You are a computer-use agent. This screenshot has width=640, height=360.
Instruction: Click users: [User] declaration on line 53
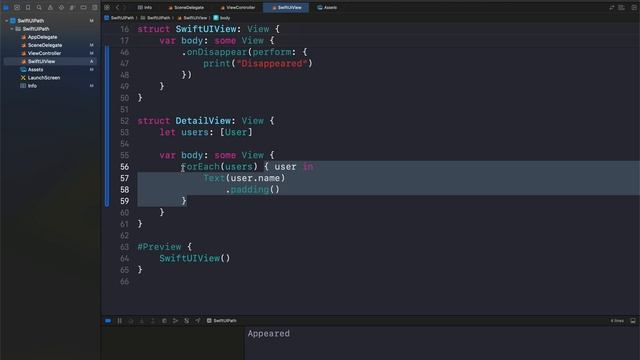coord(217,132)
